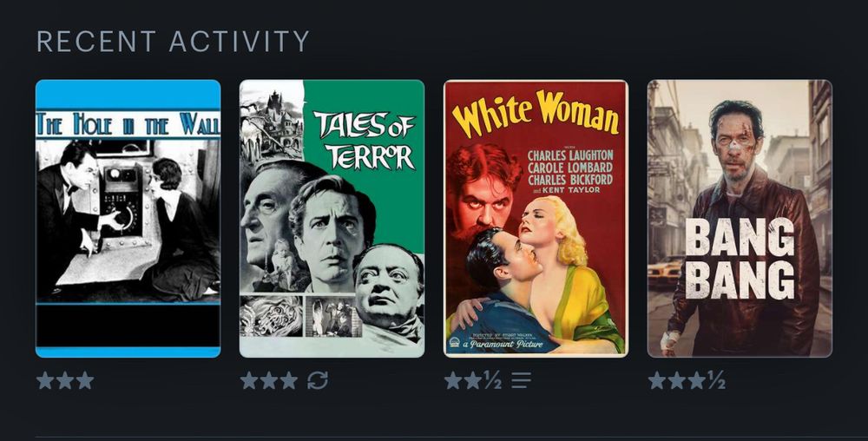Select the first star under The Hole in the Wall
Viewport: 868px width, 441px height.
(x=45, y=380)
